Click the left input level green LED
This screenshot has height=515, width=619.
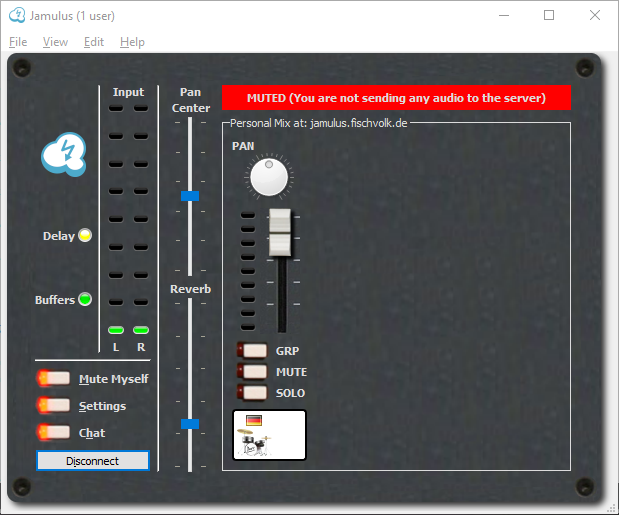pyautogui.click(x=116, y=330)
